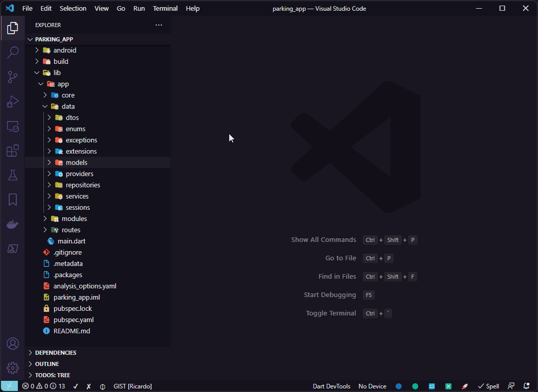Expand the providers folder
Screen dimensions: 538x392
[x=98, y=174]
